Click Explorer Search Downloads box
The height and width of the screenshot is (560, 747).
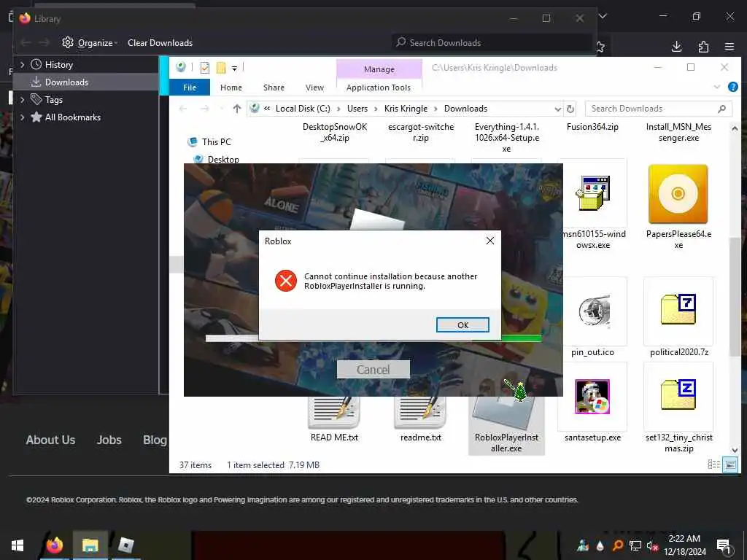pyautogui.click(x=659, y=109)
